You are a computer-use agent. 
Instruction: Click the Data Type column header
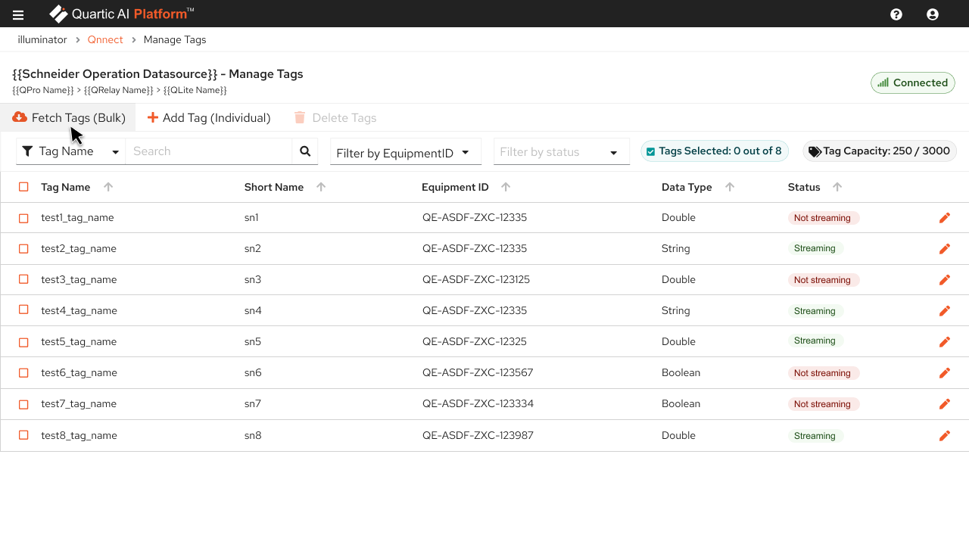click(687, 187)
